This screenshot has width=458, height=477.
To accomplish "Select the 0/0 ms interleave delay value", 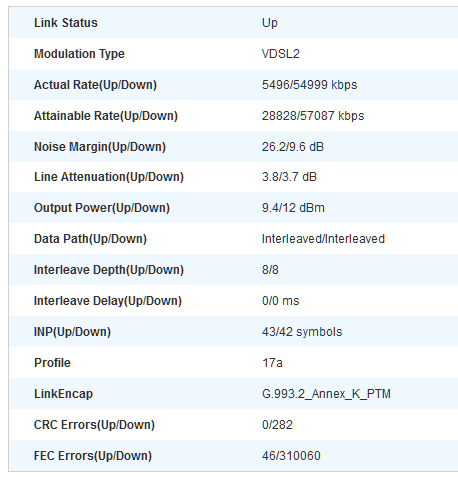I will (280, 301).
